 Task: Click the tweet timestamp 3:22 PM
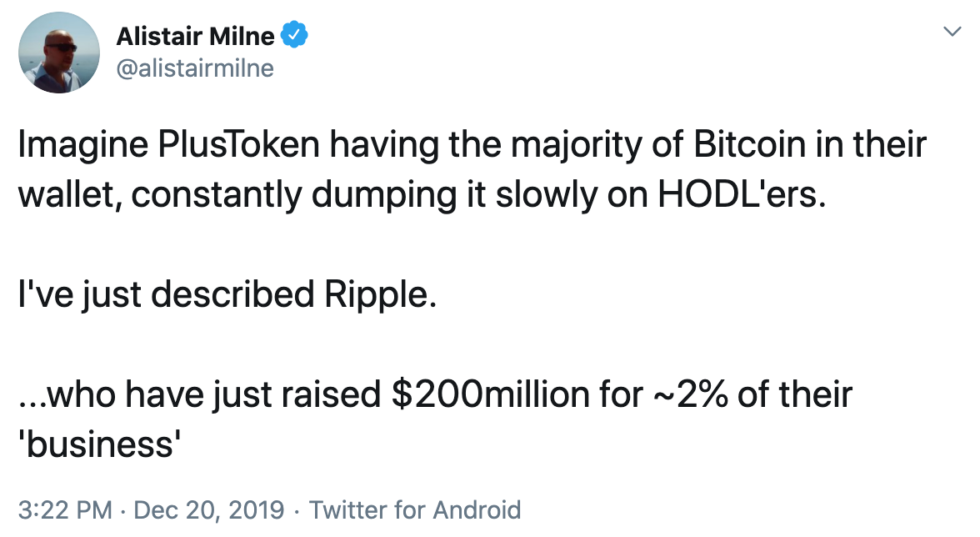59,509
